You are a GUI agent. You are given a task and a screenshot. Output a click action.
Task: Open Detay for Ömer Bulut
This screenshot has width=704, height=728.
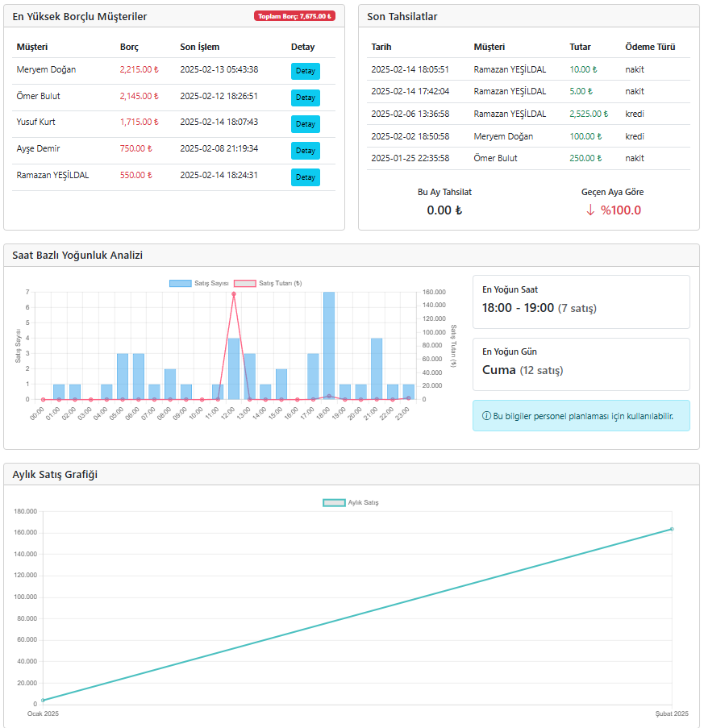tap(305, 98)
